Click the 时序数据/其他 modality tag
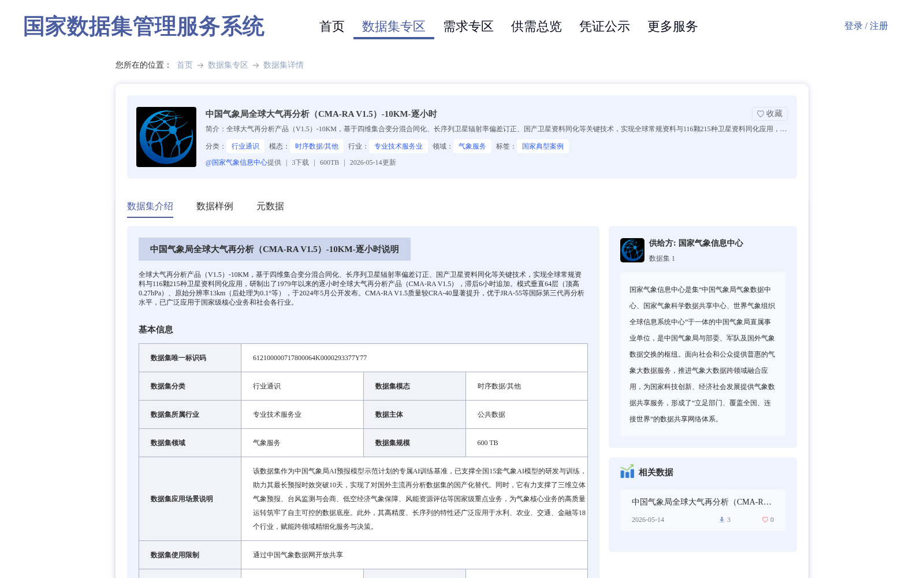The height and width of the screenshot is (578, 924). (316, 146)
